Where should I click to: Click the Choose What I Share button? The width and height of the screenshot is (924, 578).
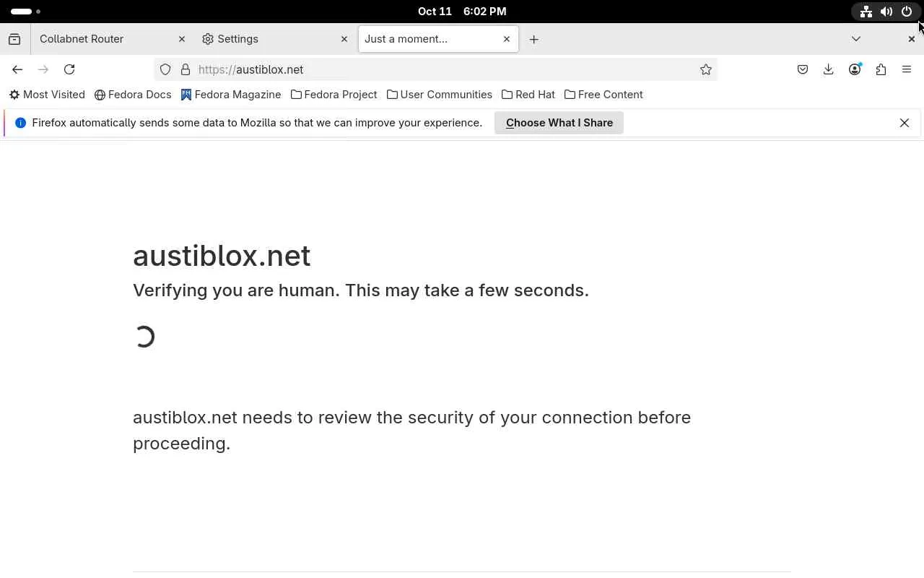click(559, 123)
